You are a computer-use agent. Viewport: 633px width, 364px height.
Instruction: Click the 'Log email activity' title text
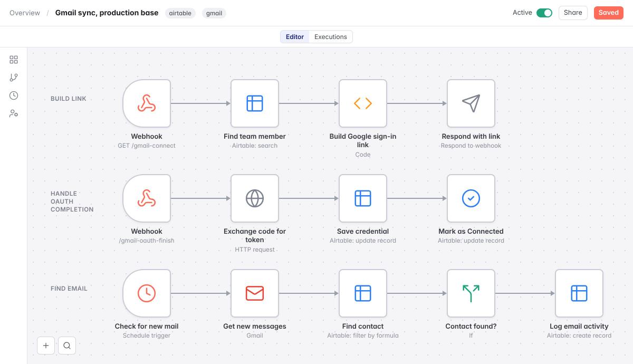[579, 326]
